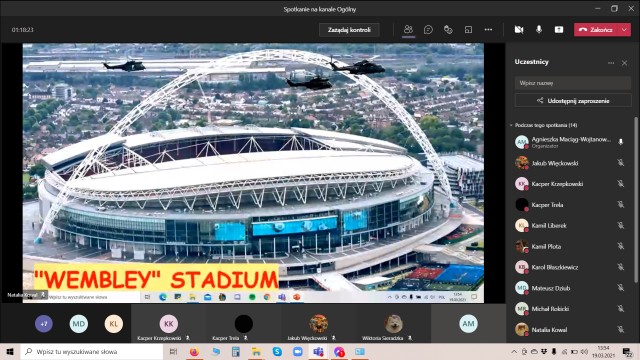Select Jakub Więckowski in participants list
This screenshot has width=640, height=360.
(571, 163)
